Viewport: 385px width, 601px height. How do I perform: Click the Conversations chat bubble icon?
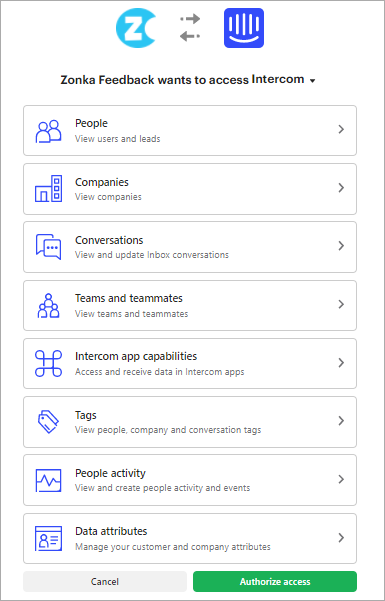(x=48, y=247)
